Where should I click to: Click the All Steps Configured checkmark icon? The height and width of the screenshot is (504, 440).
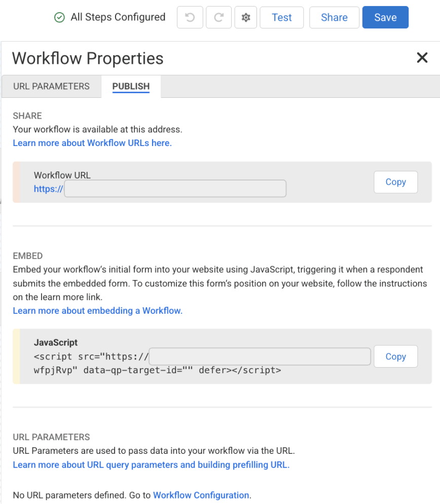point(59,17)
